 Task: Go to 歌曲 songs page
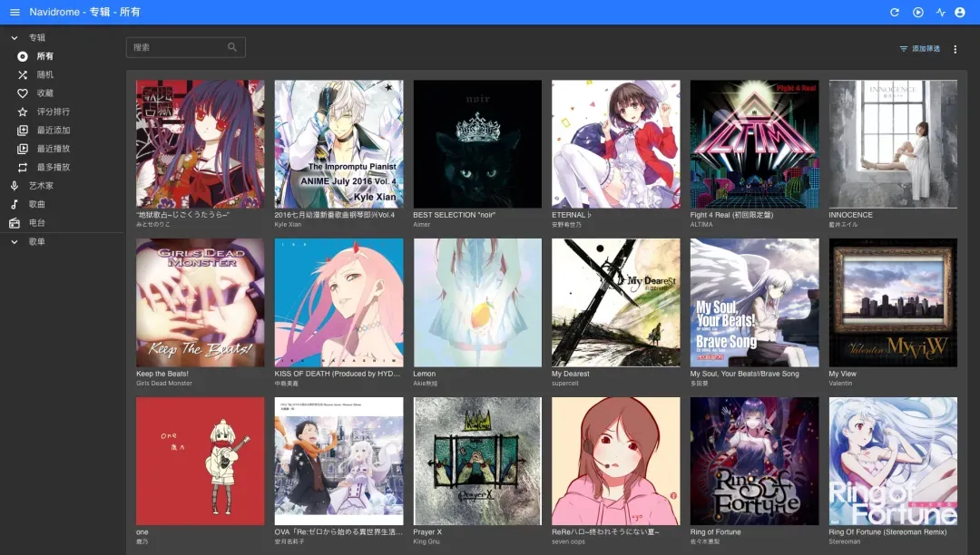pos(36,205)
